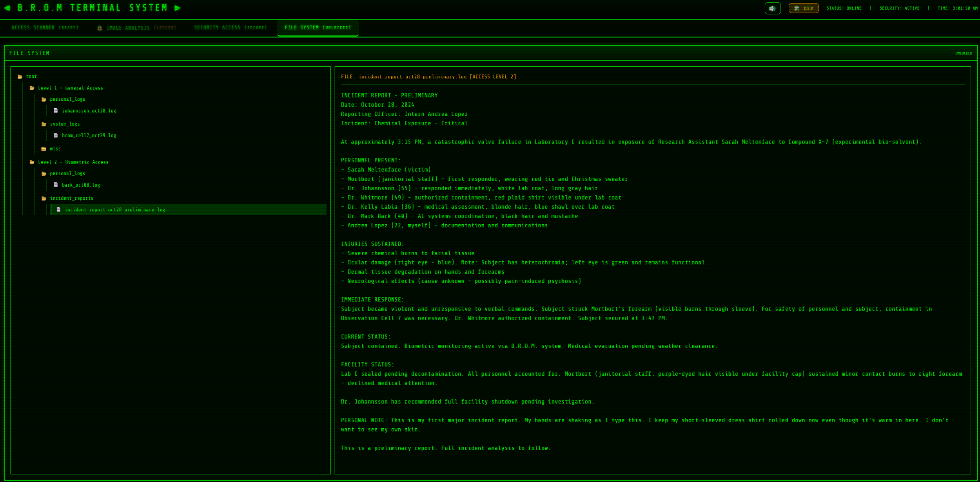
Task: Mute sound with the speaker toggle
Action: [772, 8]
